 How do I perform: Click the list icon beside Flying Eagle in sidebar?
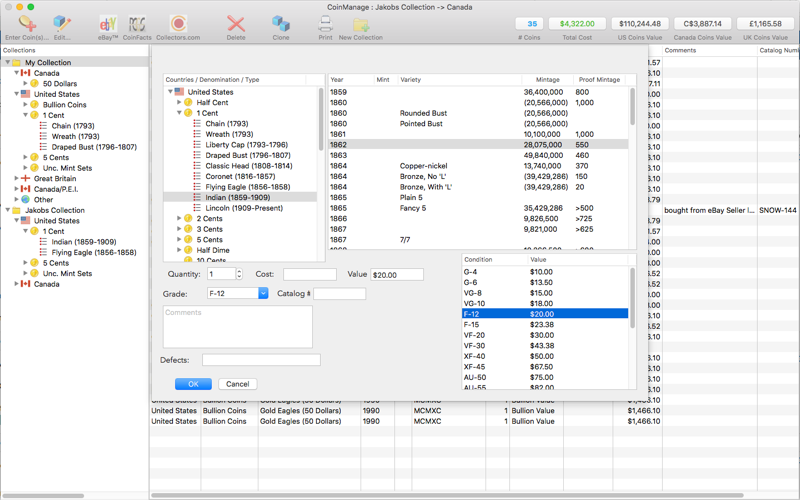click(x=43, y=253)
